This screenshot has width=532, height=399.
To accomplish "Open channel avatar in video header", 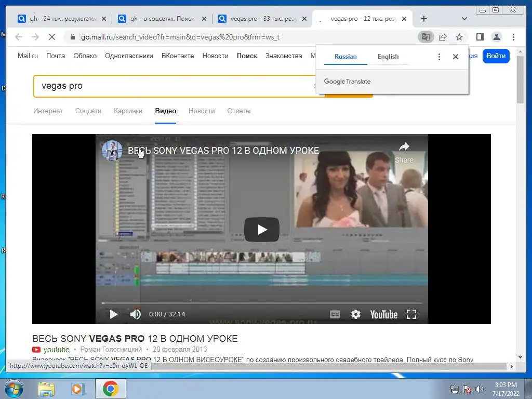I will pyautogui.click(x=112, y=150).
